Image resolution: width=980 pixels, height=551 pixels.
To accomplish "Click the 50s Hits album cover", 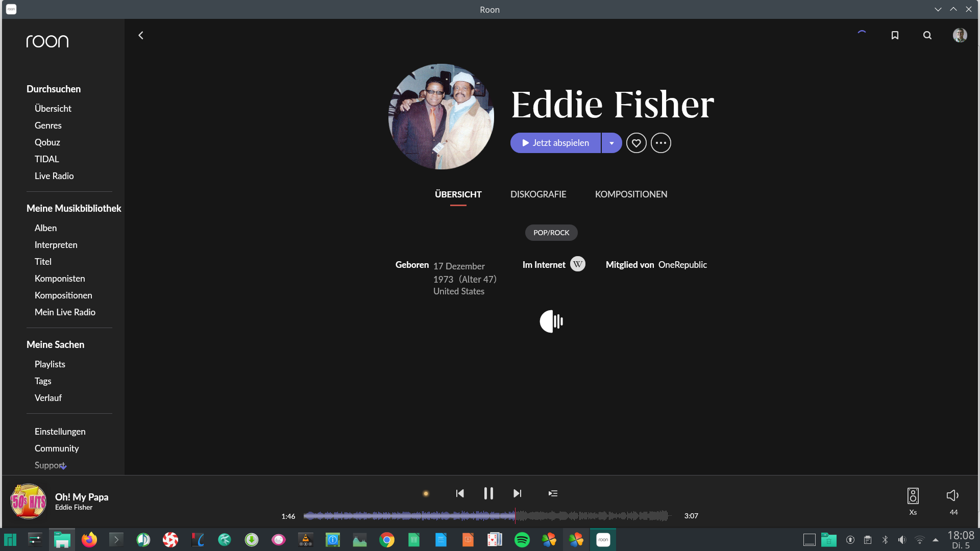I will click(29, 502).
